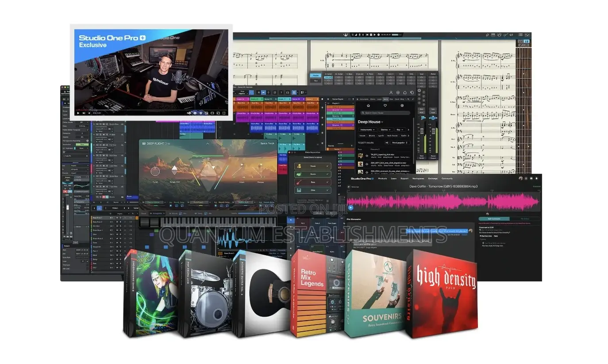Open the messages envelope icon

pos(531,178)
